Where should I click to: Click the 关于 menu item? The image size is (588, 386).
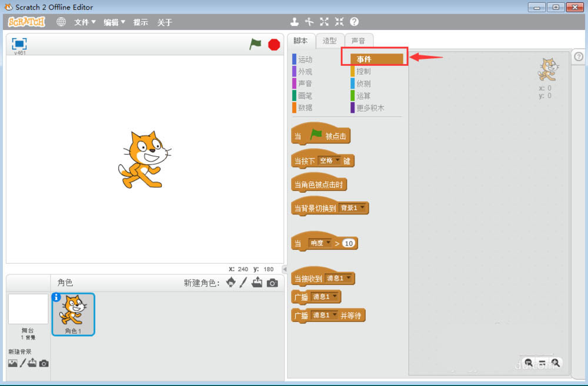pyautogui.click(x=165, y=22)
